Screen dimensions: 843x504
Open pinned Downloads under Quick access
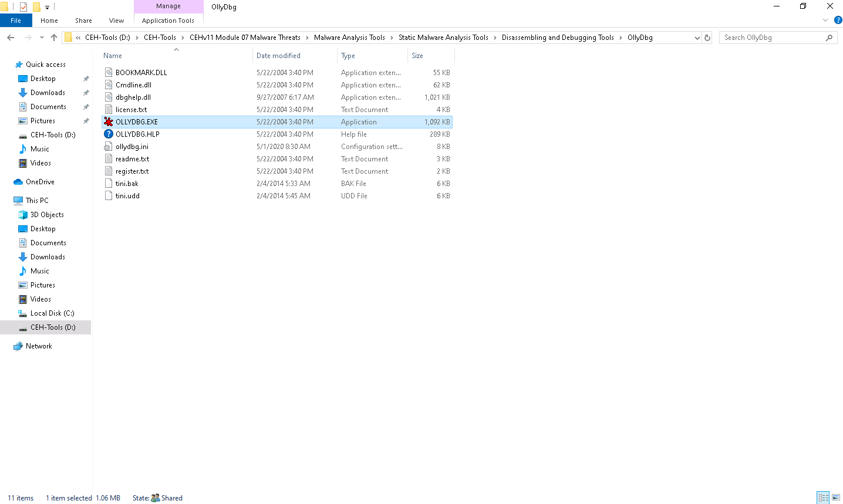point(48,93)
